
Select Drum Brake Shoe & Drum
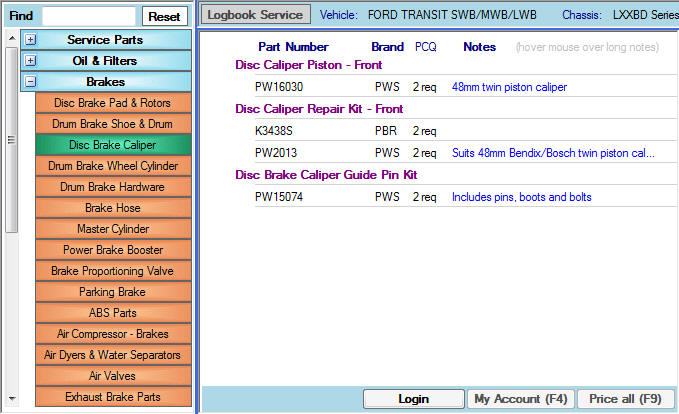tap(112, 124)
